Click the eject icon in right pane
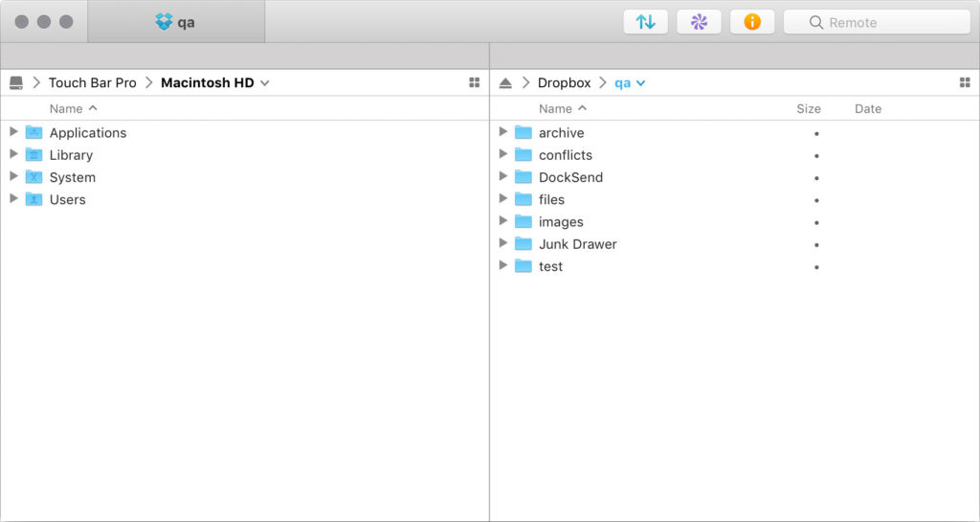The height and width of the screenshot is (522, 980). [505, 83]
